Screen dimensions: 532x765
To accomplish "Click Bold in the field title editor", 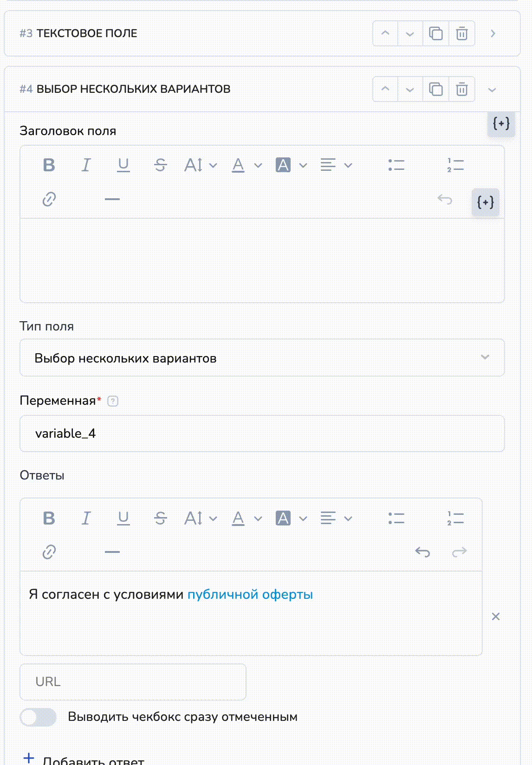I will 49,165.
